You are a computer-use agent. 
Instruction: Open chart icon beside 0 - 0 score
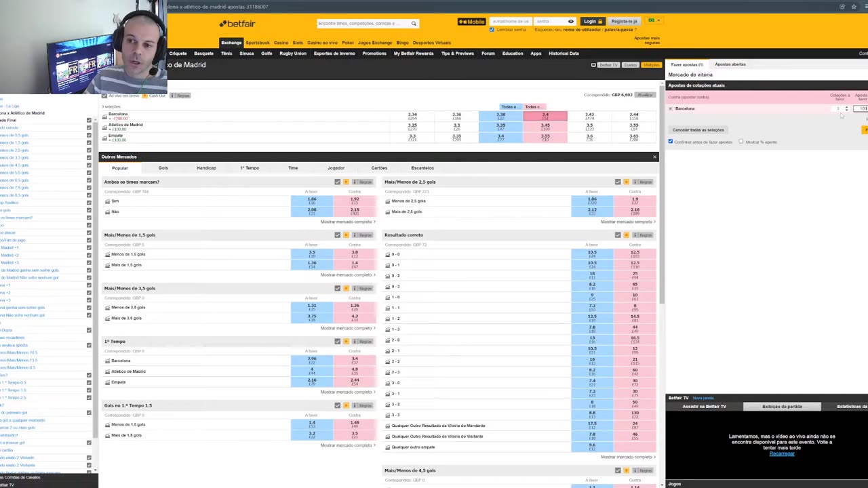tap(388, 254)
